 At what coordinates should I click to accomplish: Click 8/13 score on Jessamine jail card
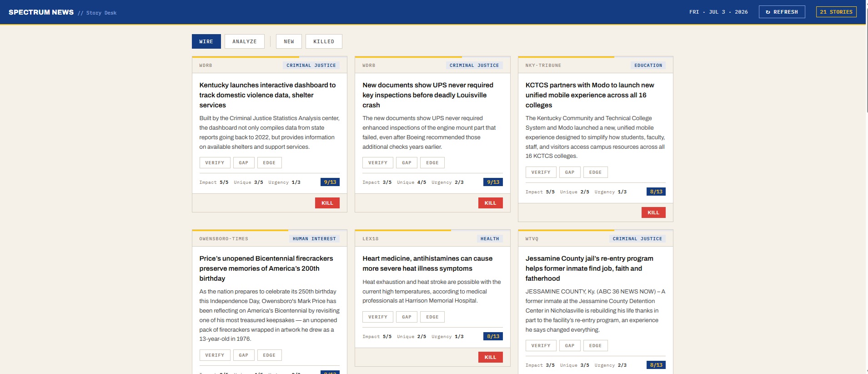tap(656, 365)
